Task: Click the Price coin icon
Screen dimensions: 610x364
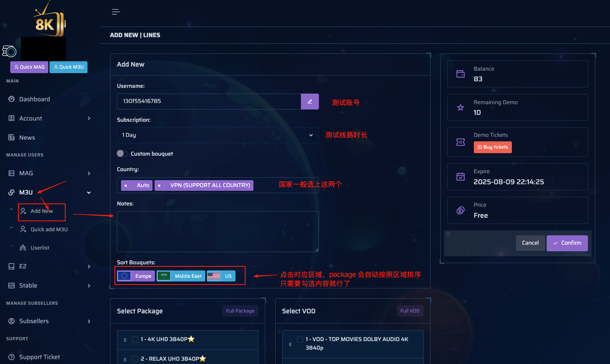Action: pyautogui.click(x=460, y=210)
